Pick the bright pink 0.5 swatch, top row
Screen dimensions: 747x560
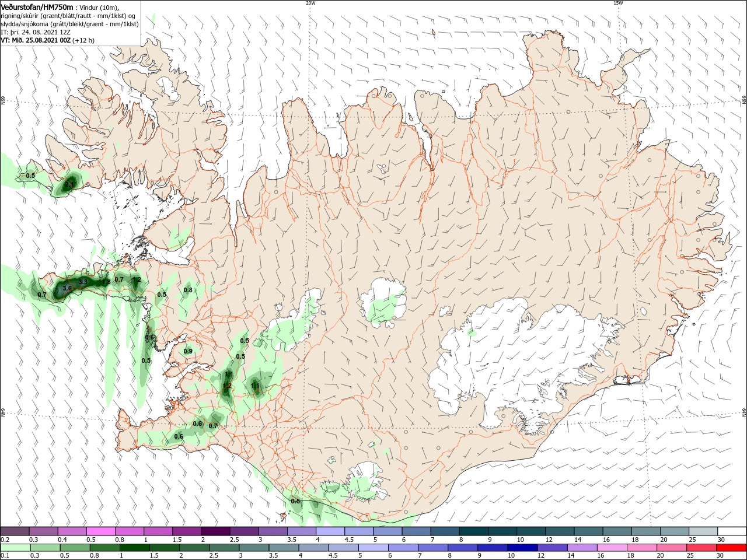pos(101,531)
